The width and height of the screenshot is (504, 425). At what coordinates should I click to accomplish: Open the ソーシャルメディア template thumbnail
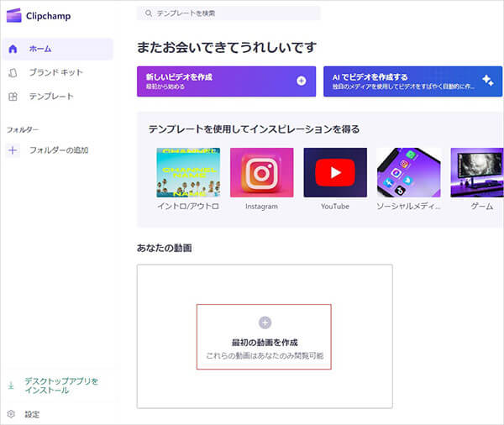408,173
